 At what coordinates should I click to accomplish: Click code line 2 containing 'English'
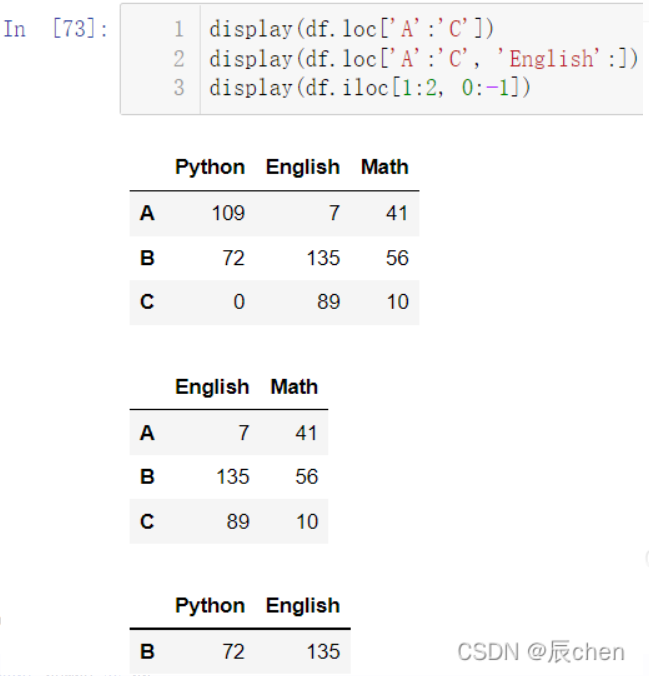pyautogui.click(x=422, y=58)
